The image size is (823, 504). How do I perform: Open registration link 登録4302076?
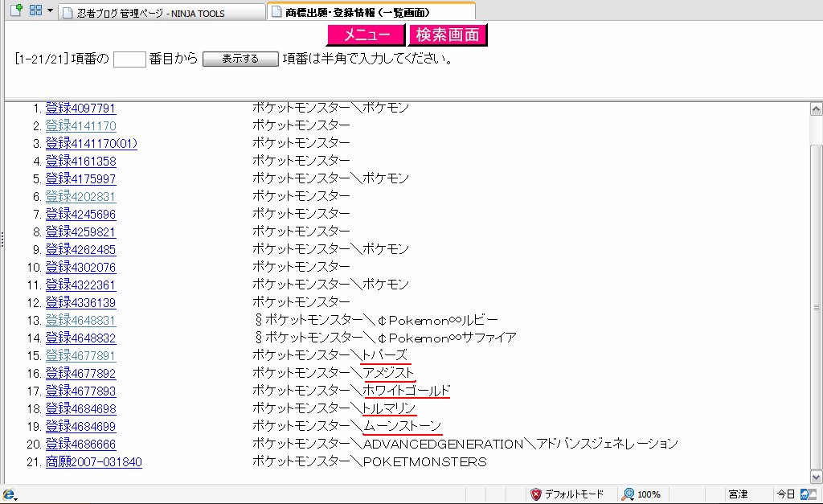80,267
